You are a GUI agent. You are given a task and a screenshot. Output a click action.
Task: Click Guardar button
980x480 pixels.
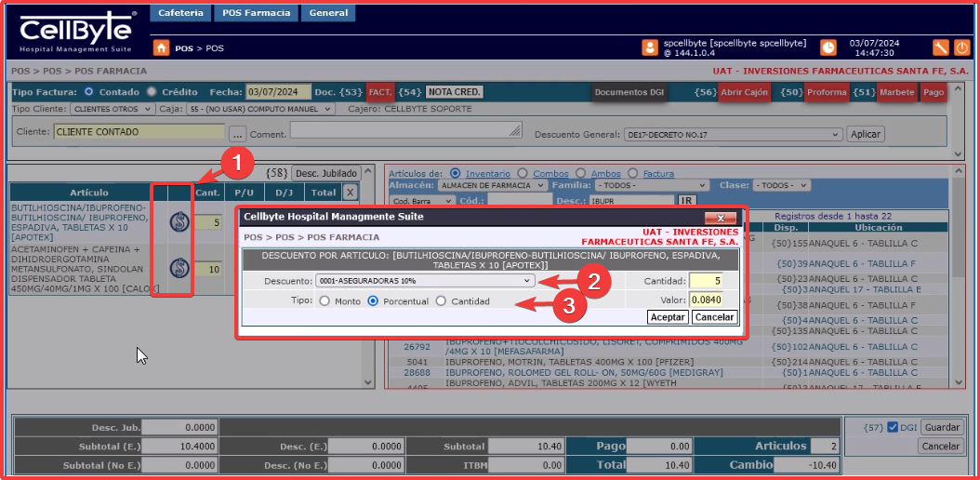coord(942,428)
